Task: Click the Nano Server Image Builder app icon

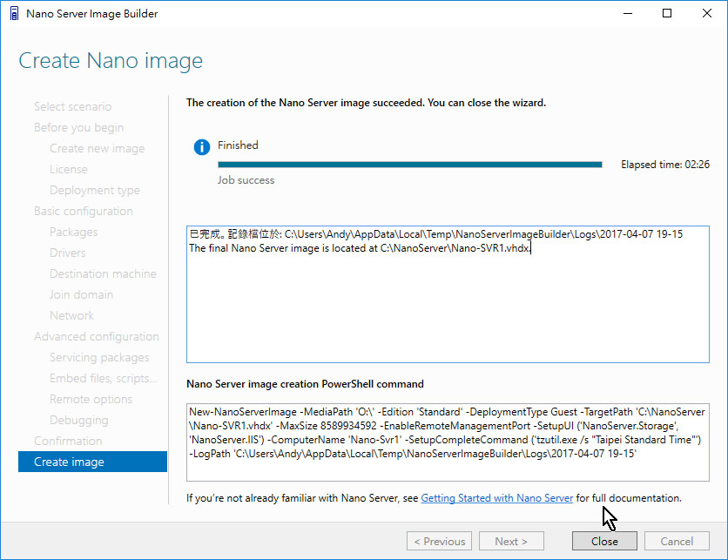Action: coord(14,13)
